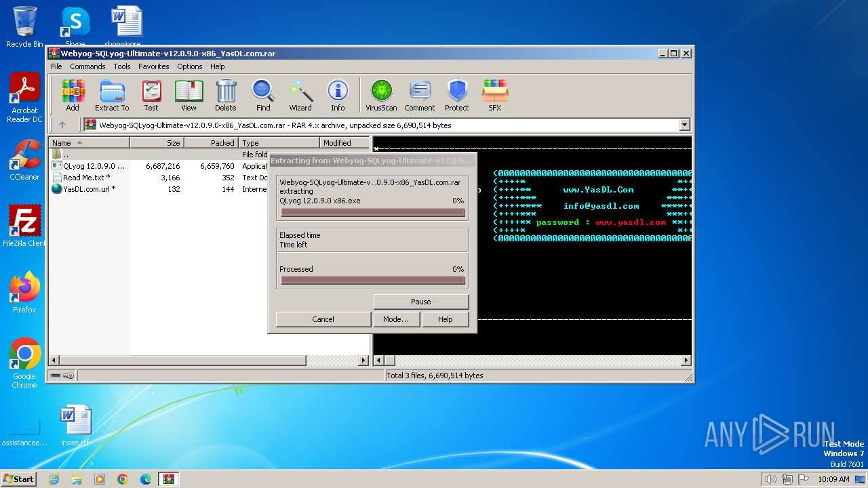Click the file list scroll left arrow
The height and width of the screenshot is (488, 868).
point(54,361)
